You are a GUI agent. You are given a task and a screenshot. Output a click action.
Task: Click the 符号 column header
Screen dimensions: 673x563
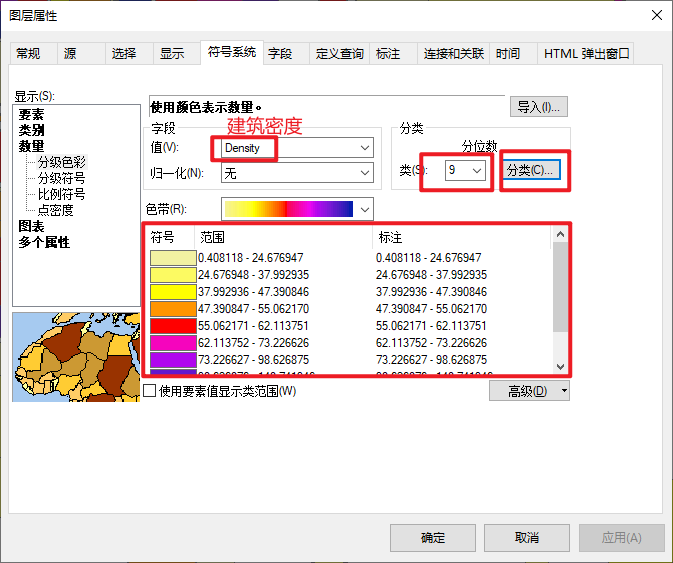coord(164,238)
